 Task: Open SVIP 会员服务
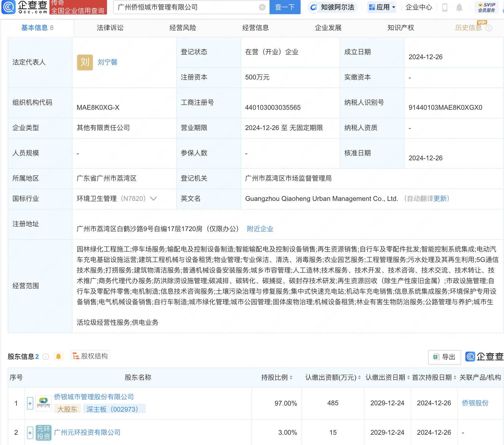(x=486, y=7)
